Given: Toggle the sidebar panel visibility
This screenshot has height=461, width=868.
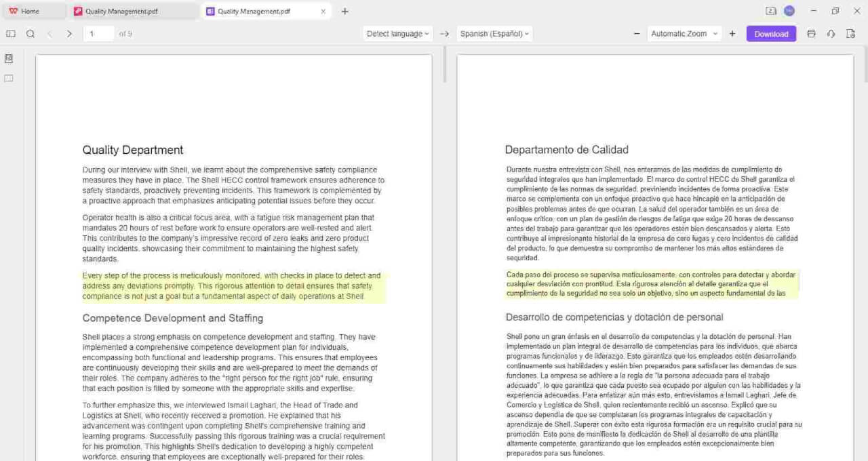Looking at the screenshot, I should click(x=10, y=33).
